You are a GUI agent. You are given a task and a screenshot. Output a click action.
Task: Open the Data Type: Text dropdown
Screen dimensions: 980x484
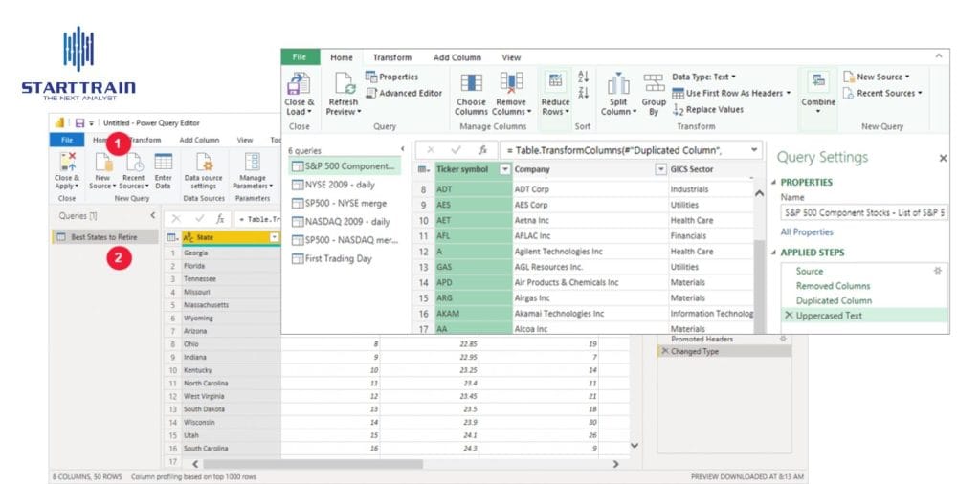point(703,77)
